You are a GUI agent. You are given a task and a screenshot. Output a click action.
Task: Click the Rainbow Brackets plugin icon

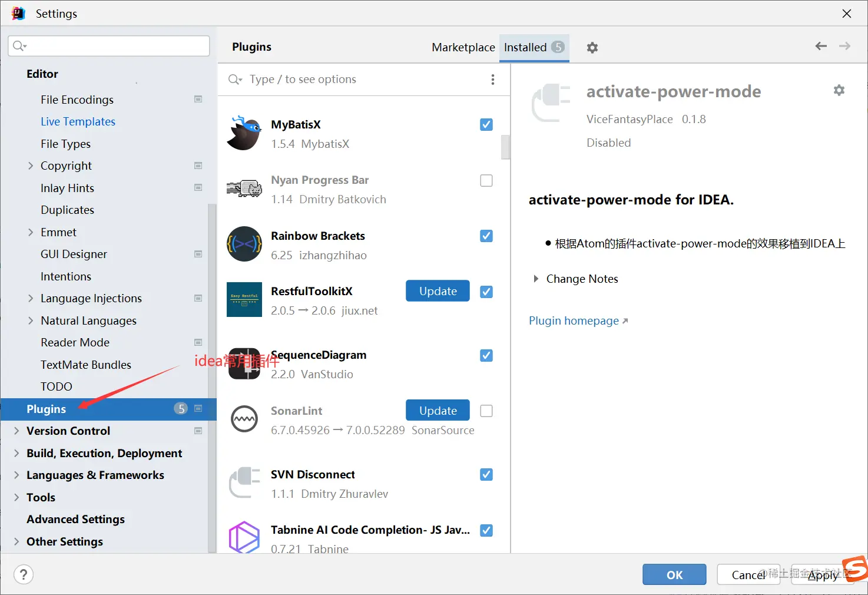(x=244, y=244)
